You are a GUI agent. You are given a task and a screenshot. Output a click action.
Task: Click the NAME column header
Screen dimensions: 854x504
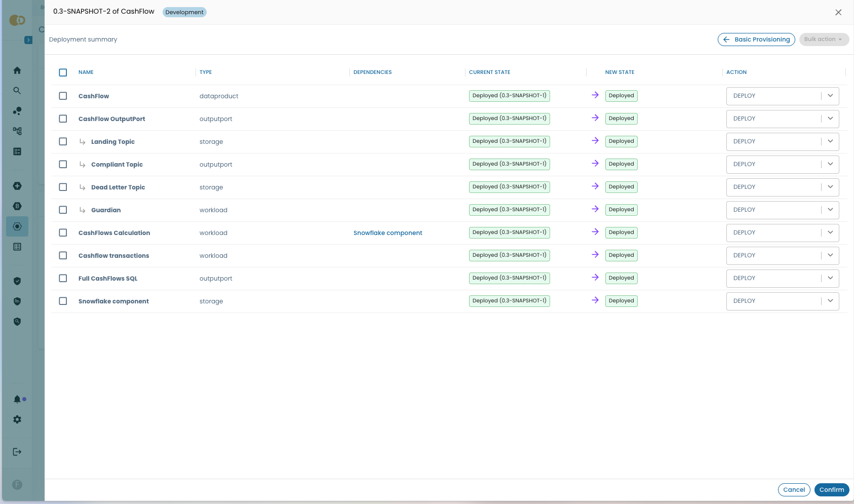point(86,72)
